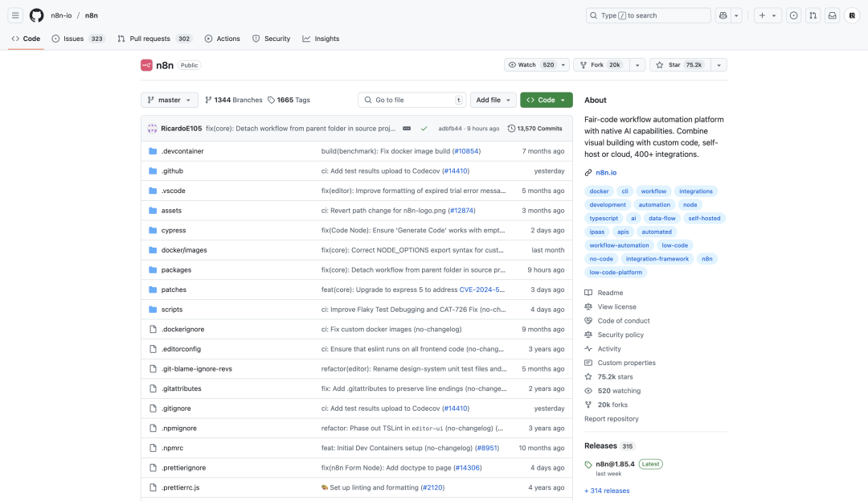868x501 pixels.
Task: Expand the Copilot dropdown arrow
Action: (736, 15)
